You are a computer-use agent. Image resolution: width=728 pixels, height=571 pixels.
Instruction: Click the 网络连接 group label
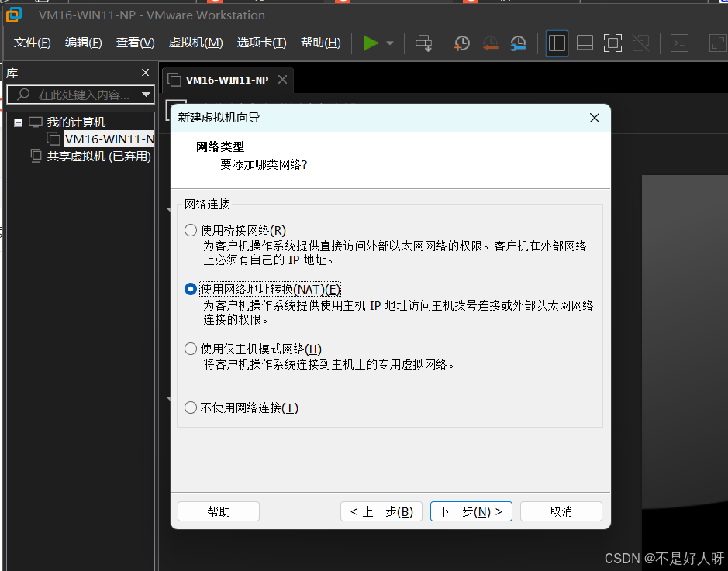pos(207,204)
